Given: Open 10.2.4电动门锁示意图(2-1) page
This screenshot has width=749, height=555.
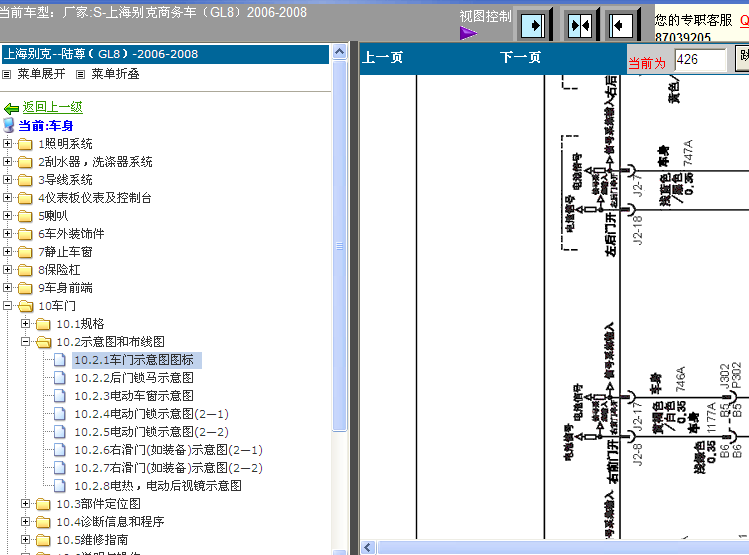Looking at the screenshot, I should (151, 414).
